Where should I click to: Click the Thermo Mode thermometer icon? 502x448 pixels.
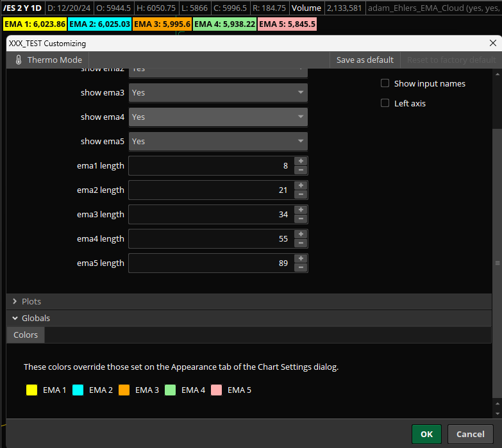pyautogui.click(x=19, y=60)
